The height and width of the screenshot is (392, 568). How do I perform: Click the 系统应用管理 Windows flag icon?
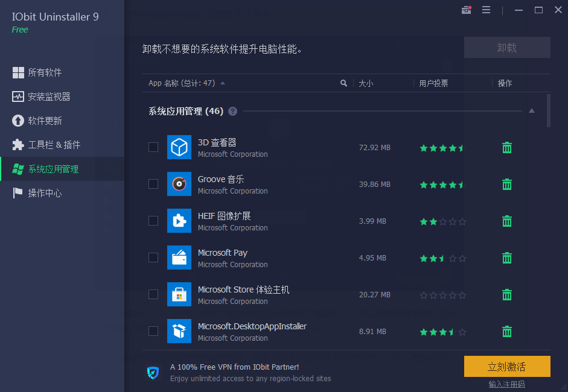pyautogui.click(x=18, y=169)
